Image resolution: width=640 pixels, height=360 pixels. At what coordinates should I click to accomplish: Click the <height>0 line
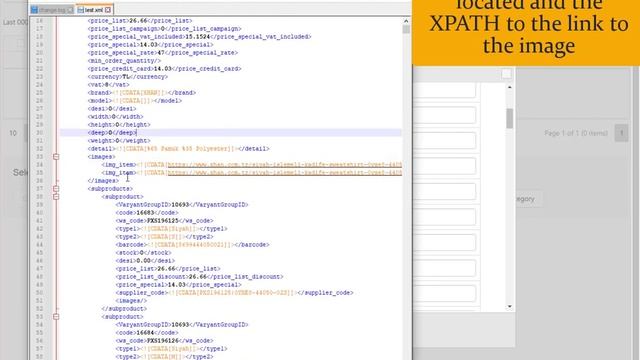(119, 124)
